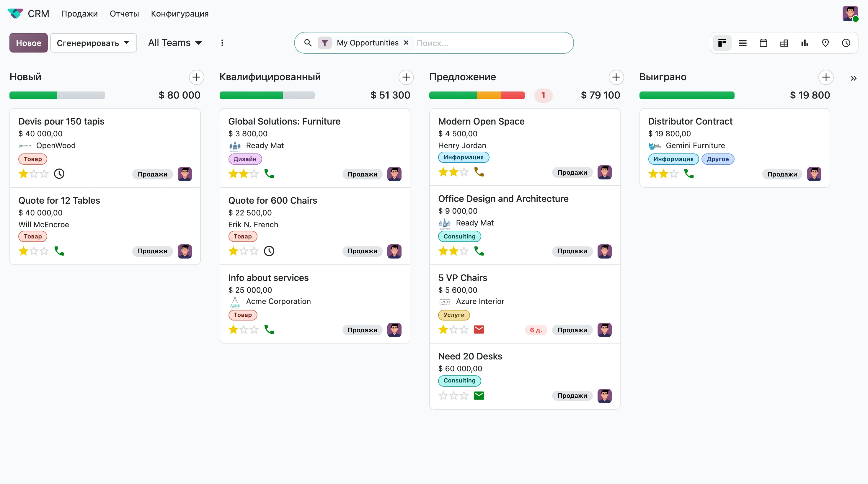The width and height of the screenshot is (868, 484).
Task: Set second star on Info about services
Action: click(x=244, y=329)
